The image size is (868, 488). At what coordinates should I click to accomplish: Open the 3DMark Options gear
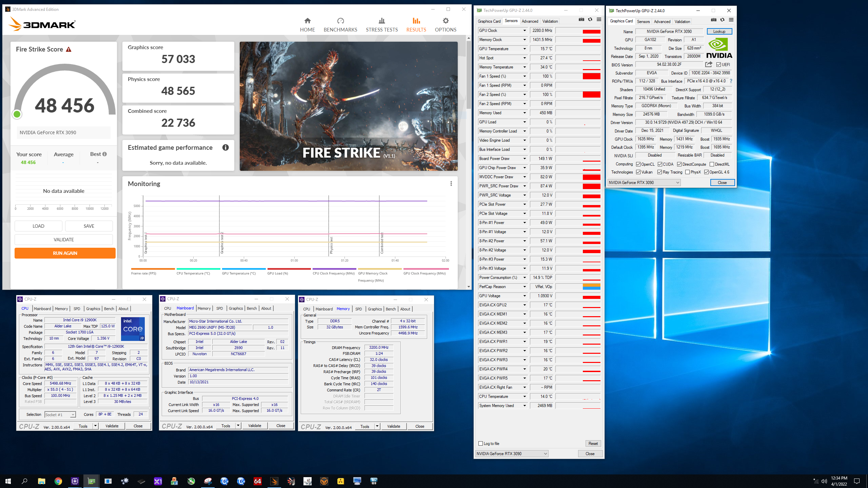[x=446, y=25]
